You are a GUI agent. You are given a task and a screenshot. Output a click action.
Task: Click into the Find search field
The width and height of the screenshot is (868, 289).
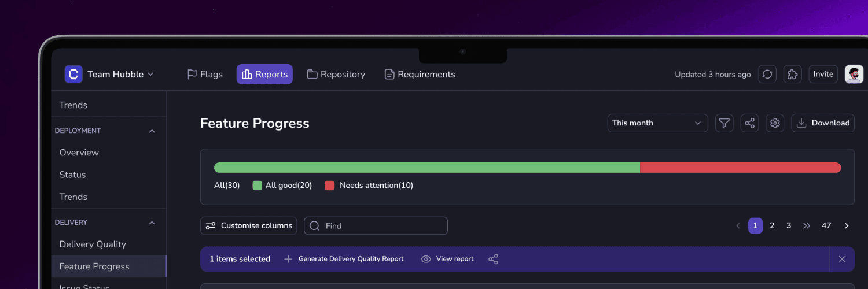(376, 225)
